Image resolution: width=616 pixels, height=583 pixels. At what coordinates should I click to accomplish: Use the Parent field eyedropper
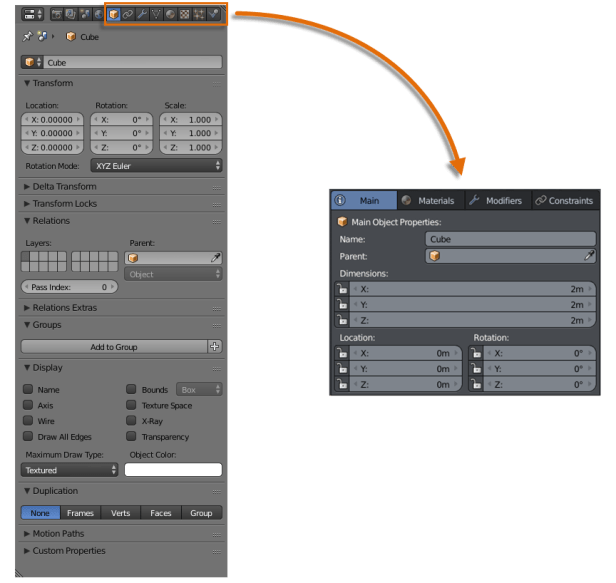click(215, 258)
